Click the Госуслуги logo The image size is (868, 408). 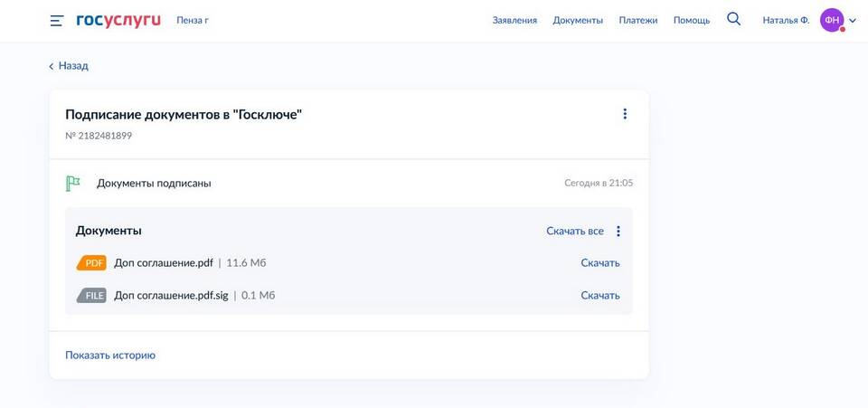coord(118,20)
